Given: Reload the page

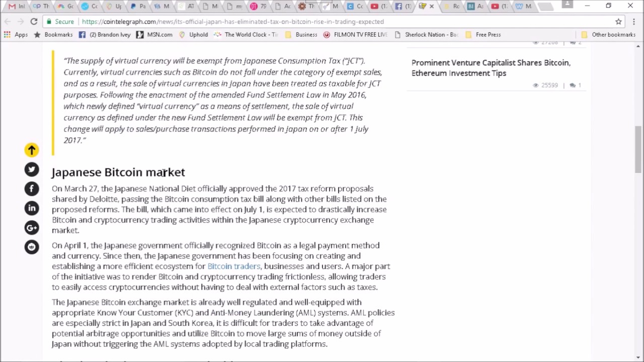Looking at the screenshot, I should [x=34, y=22].
